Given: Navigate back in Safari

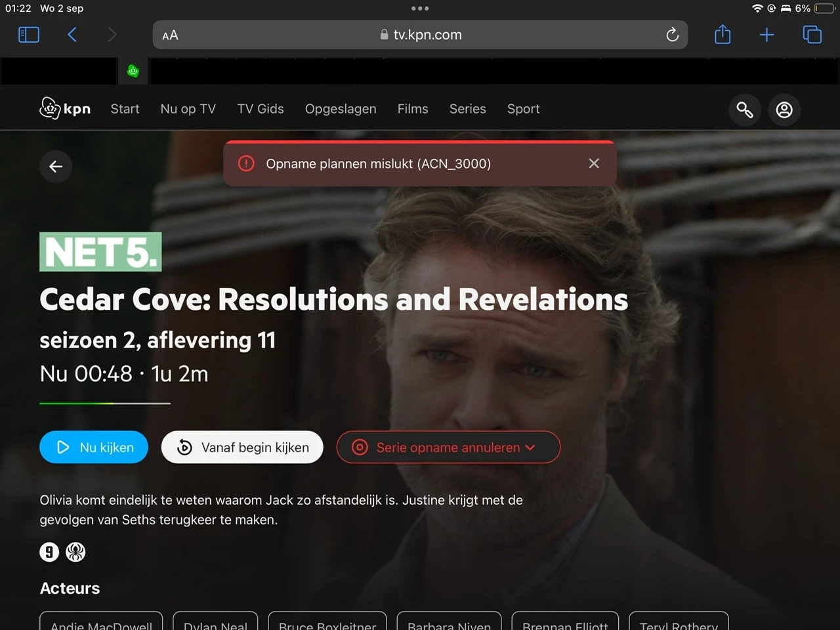Looking at the screenshot, I should [72, 35].
